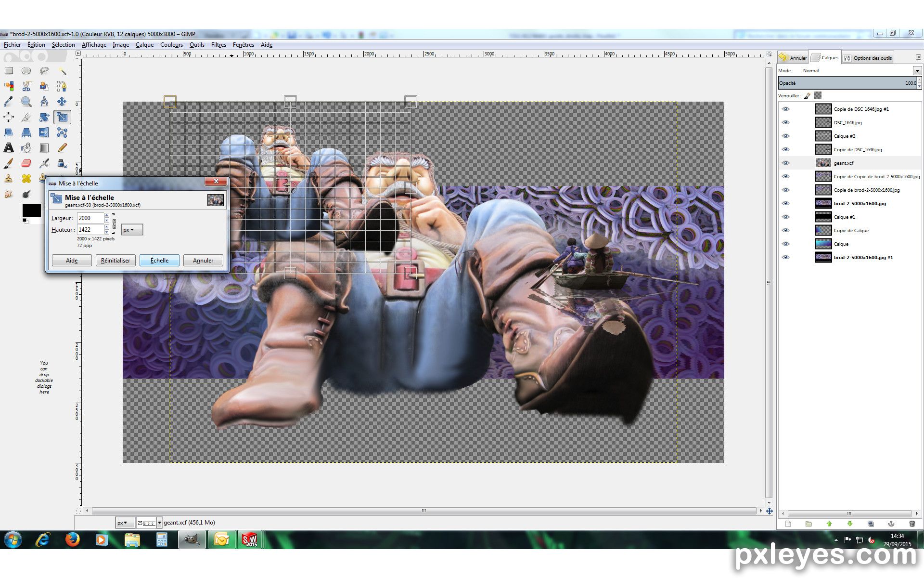This screenshot has height=578, width=924.
Task: Select the Eraser tool
Action: (26, 163)
